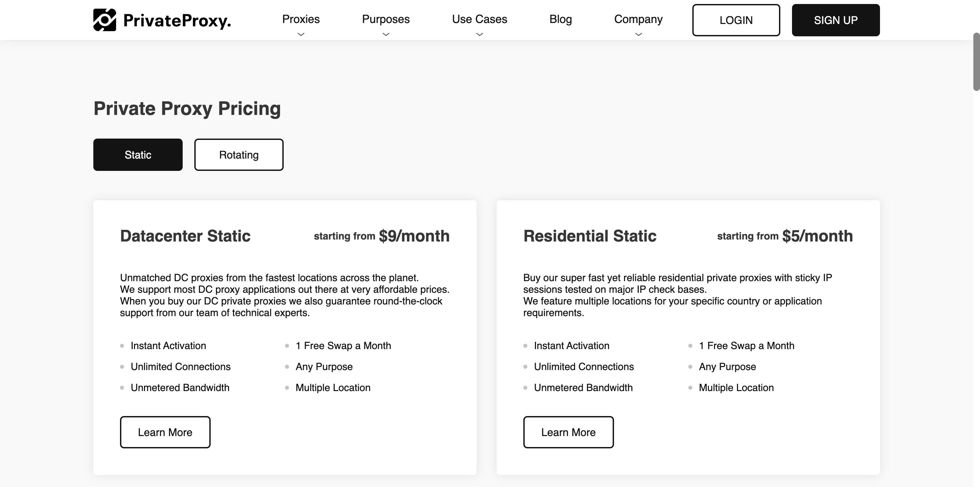This screenshot has height=487, width=980.
Task: Click the LOGIN button icon area
Action: point(736,19)
